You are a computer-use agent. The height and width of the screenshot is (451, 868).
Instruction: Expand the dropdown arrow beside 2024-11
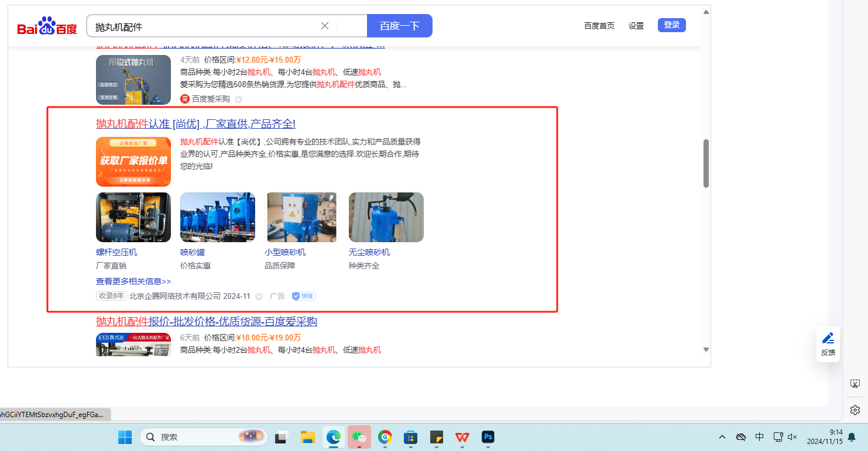pos(259,297)
